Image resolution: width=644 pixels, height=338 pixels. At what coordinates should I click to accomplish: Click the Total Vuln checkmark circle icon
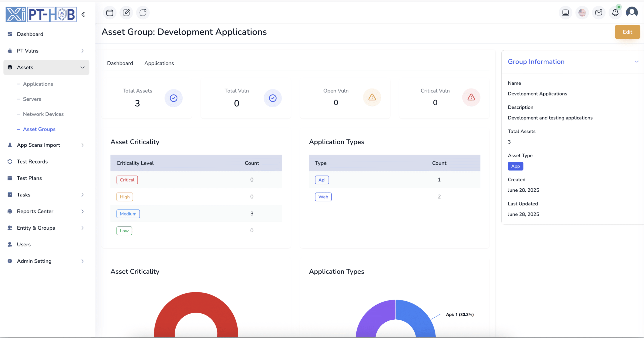pos(273,98)
